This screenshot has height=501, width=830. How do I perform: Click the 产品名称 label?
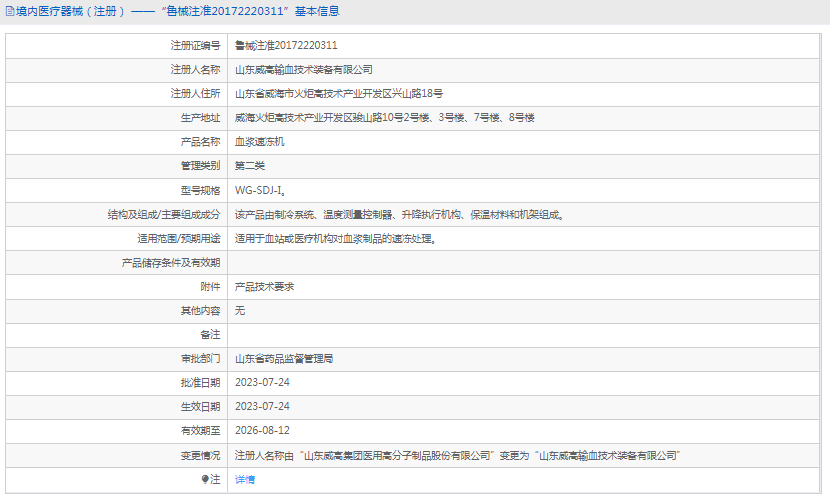tap(200, 142)
